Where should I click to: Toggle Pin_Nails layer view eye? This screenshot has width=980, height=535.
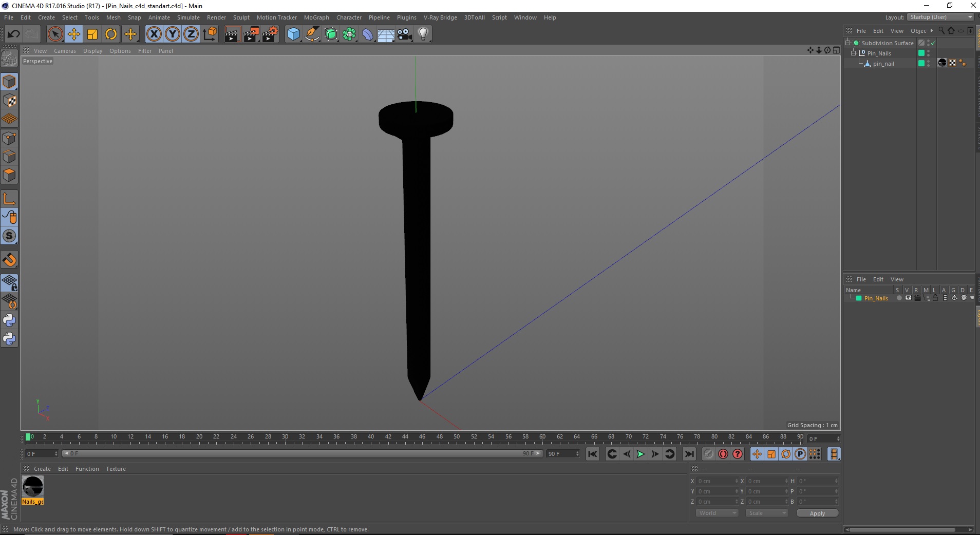pos(908,298)
